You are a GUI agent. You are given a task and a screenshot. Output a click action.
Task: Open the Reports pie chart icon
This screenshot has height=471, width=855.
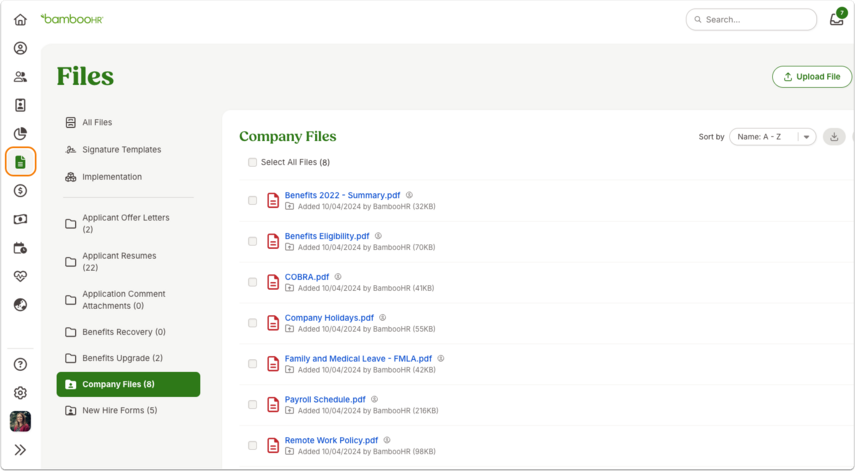pyautogui.click(x=20, y=134)
